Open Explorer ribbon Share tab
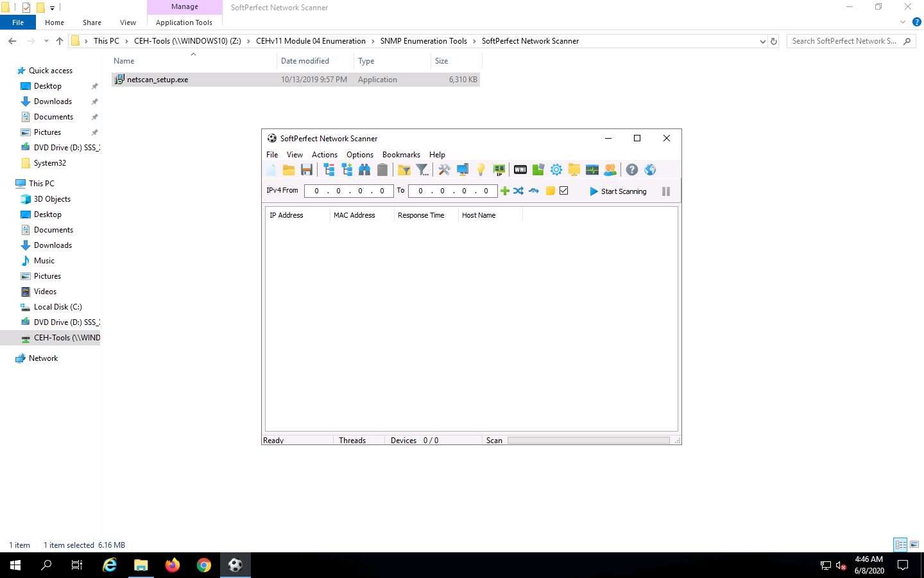The image size is (924, 578). pos(92,22)
